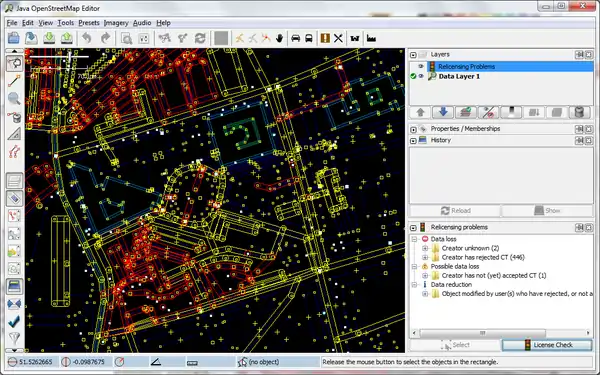Toggle the History panel sidebar button

15,287
